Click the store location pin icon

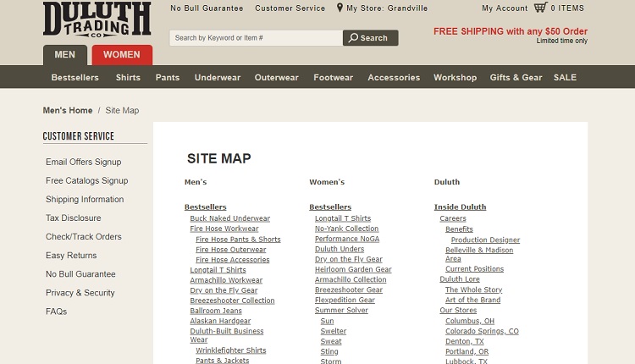pyautogui.click(x=340, y=8)
